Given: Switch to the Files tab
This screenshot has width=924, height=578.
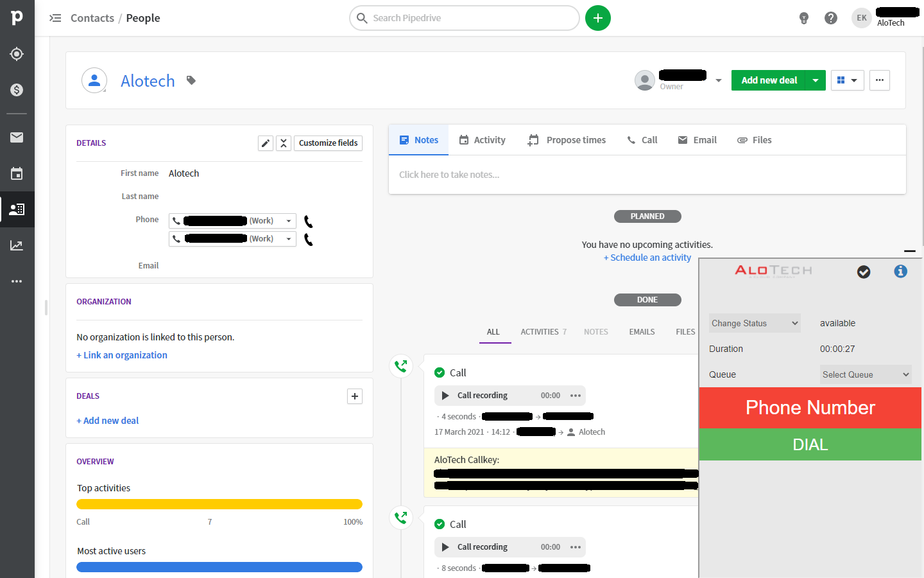Looking at the screenshot, I should pyautogui.click(x=755, y=140).
